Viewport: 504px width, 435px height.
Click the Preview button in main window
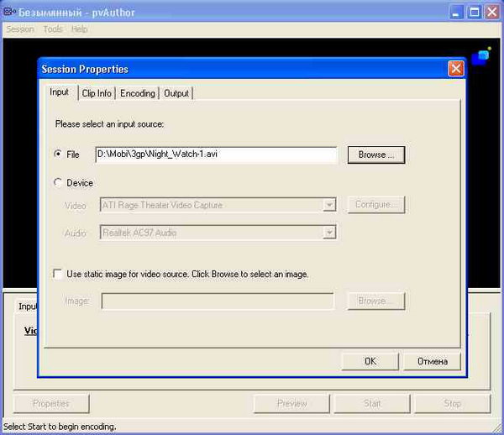pyautogui.click(x=291, y=404)
